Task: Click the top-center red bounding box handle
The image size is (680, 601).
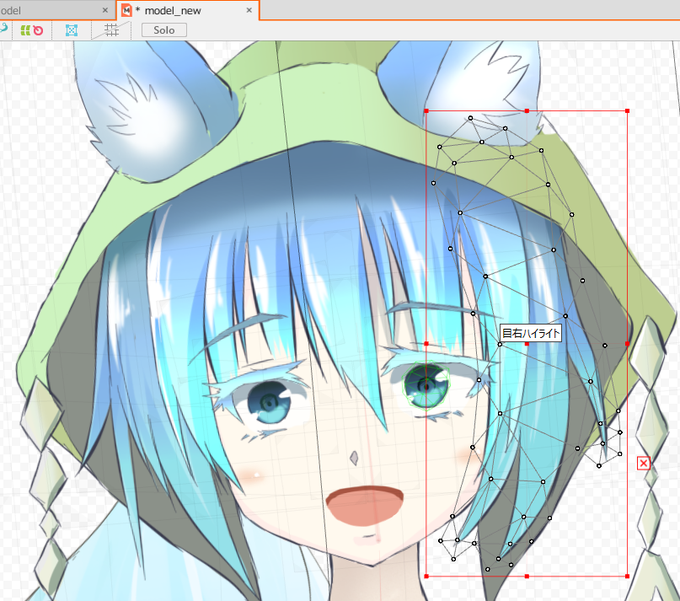Action: click(527, 111)
